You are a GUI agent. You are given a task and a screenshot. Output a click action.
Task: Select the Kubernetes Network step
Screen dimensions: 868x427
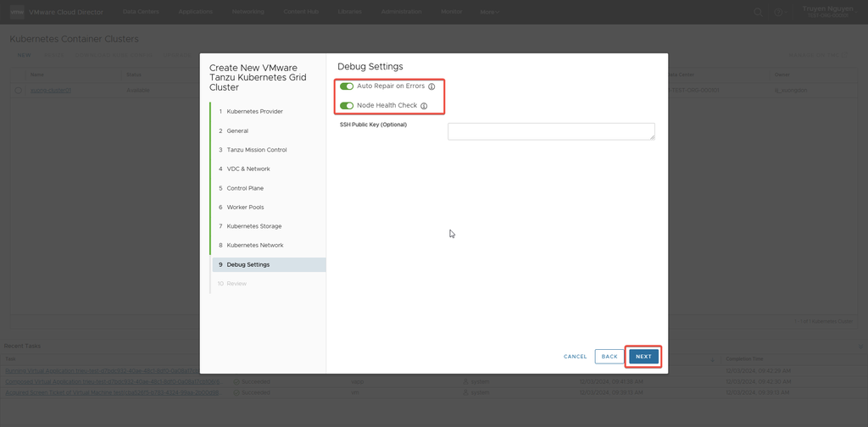(254, 246)
